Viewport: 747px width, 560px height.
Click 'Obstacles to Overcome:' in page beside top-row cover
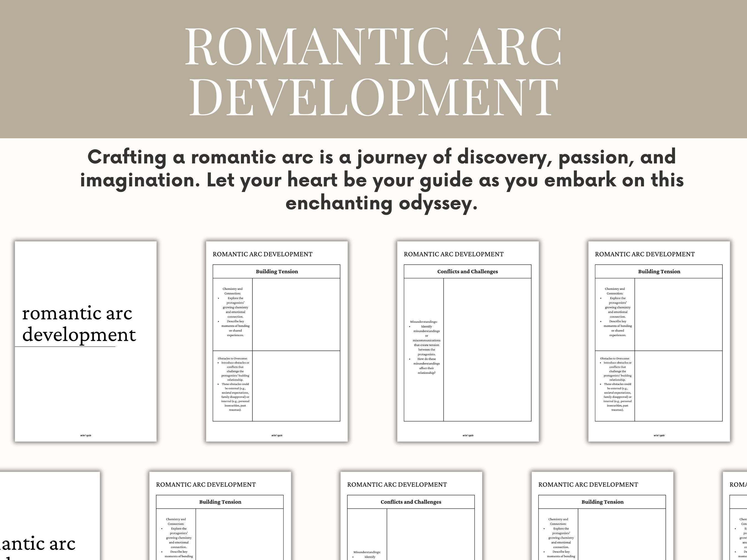point(232,358)
